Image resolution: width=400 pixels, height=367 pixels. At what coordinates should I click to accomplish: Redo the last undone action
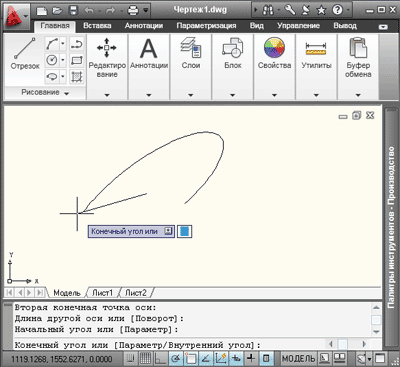pyautogui.click(x=110, y=10)
